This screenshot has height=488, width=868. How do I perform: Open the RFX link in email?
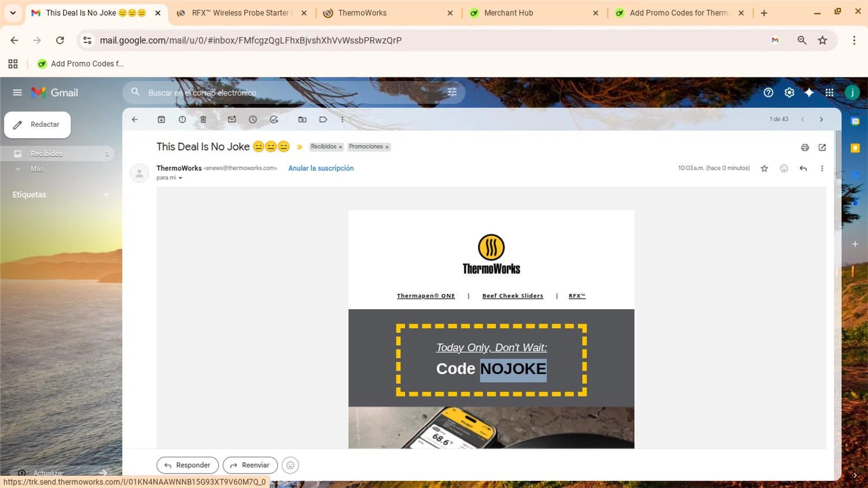(577, 296)
